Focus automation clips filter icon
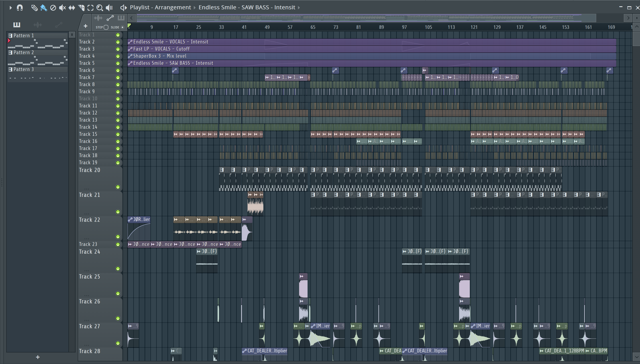 (x=110, y=18)
